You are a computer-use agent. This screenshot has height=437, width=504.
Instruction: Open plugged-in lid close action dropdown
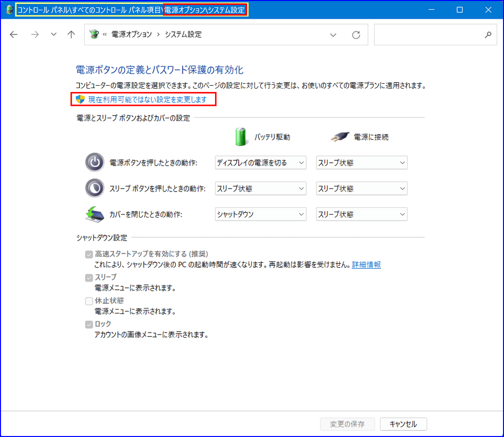pos(361,214)
